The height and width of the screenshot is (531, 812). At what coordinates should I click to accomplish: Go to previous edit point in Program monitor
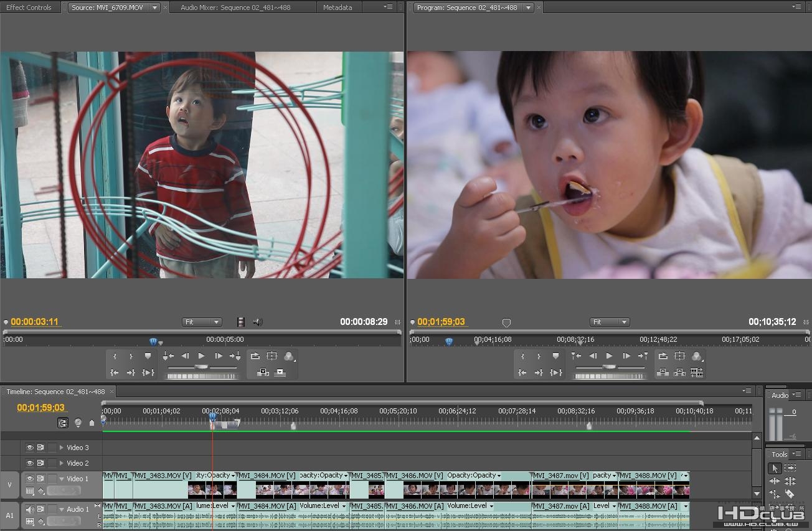pyautogui.click(x=576, y=356)
